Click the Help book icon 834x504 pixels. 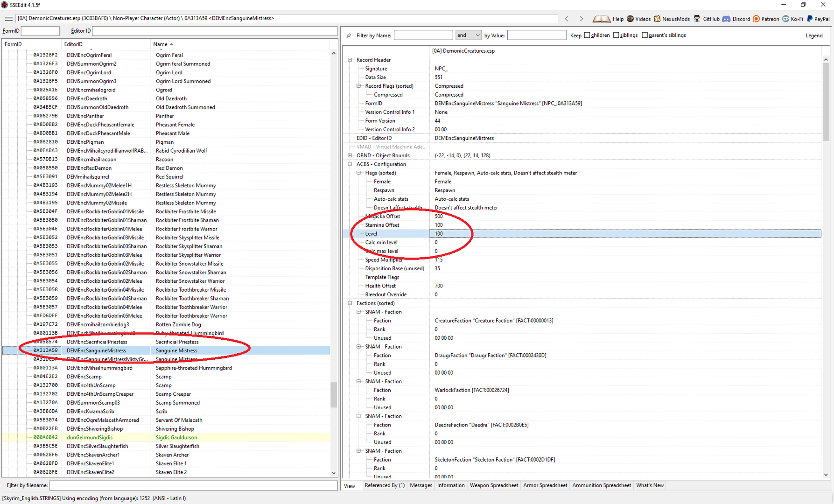601,19
